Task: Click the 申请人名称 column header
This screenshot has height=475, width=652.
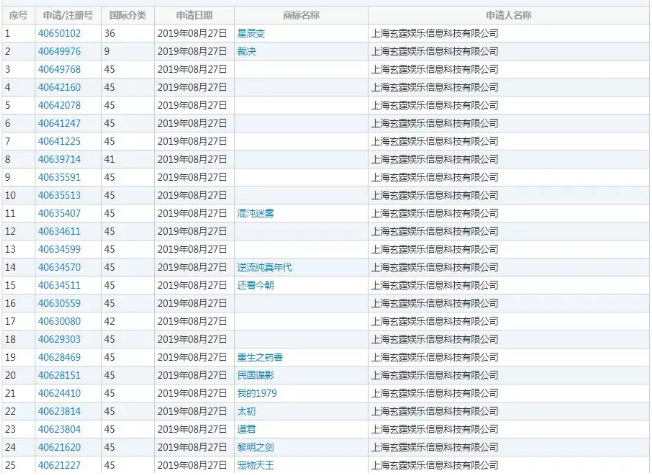Action: tap(508, 15)
